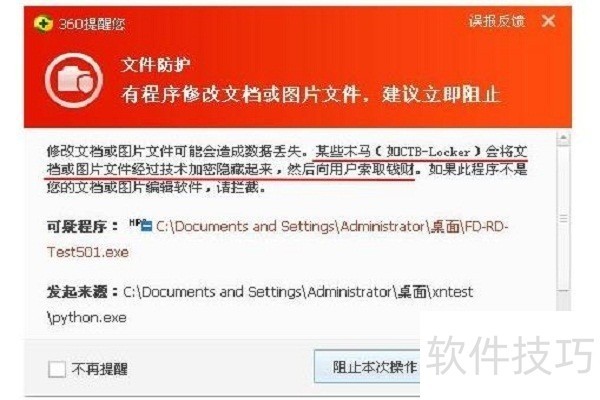
Task: Click the file protection camera shield icon
Action: 74,80
